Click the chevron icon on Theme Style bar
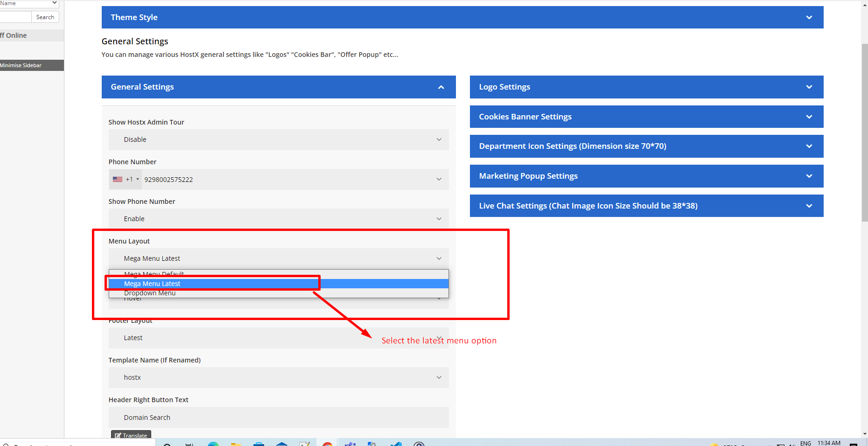 [809, 18]
